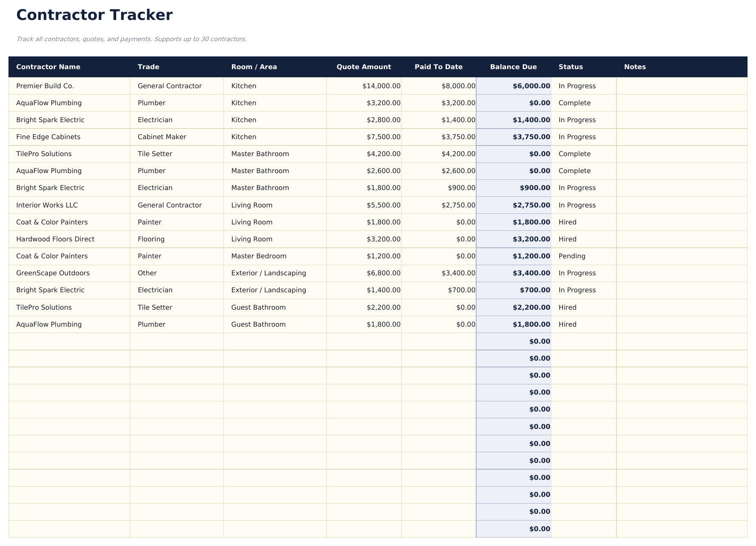Viewport: 756px width, 546px height.
Task: Click the Balance Due column header
Action: [x=513, y=67]
